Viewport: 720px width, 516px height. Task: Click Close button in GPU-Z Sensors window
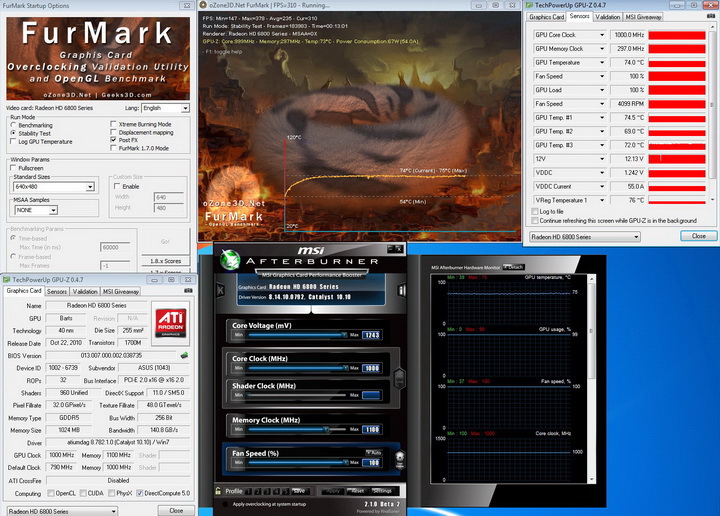698,236
